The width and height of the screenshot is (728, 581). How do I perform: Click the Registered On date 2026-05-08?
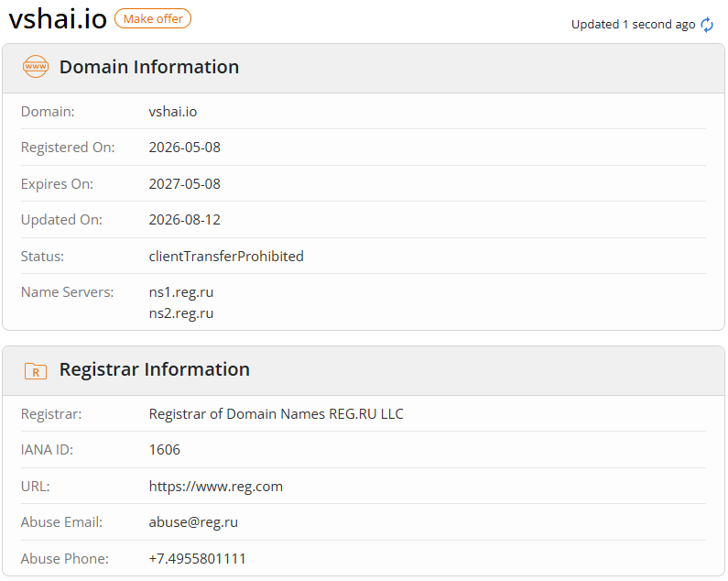pyautogui.click(x=184, y=148)
